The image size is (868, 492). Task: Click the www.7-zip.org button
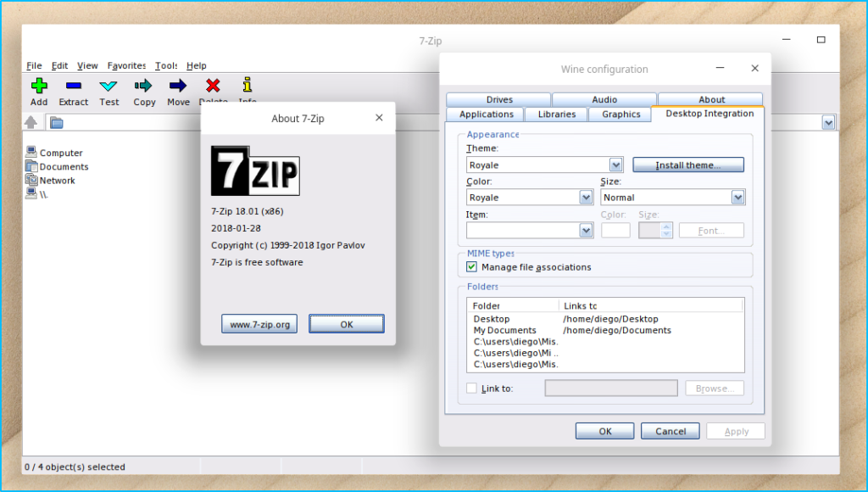(259, 324)
